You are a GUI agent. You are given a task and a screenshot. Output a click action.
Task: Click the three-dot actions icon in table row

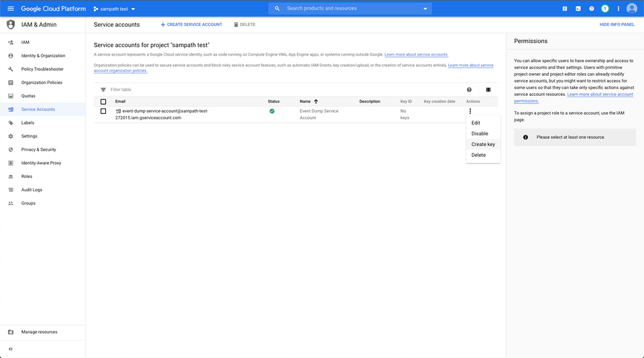(470, 111)
